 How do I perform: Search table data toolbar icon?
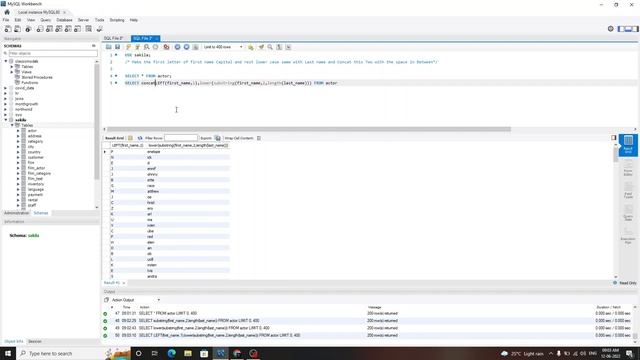point(89,29)
